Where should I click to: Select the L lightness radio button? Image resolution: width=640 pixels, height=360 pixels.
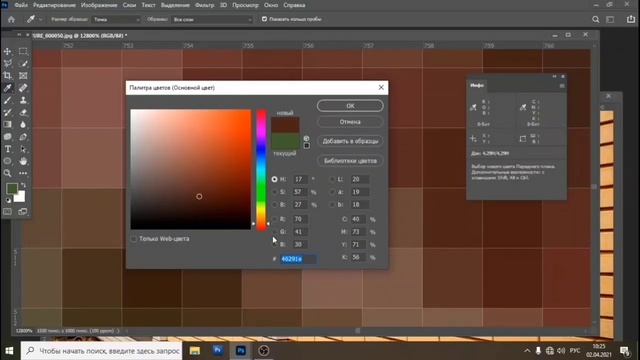332,179
